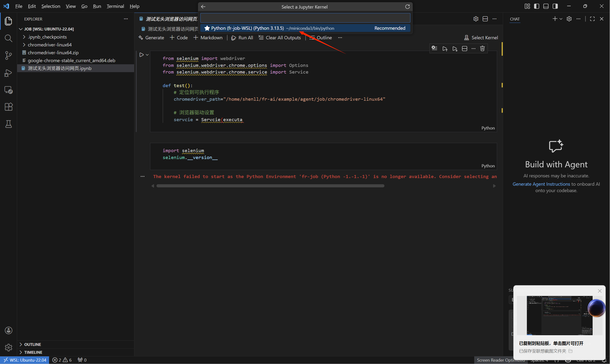Click Generate Agent Instructions link

coord(541,184)
